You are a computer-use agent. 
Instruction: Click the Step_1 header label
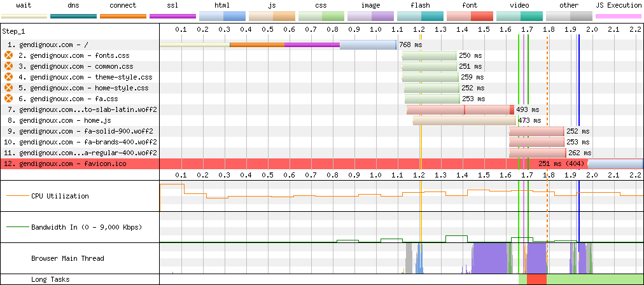point(15,31)
